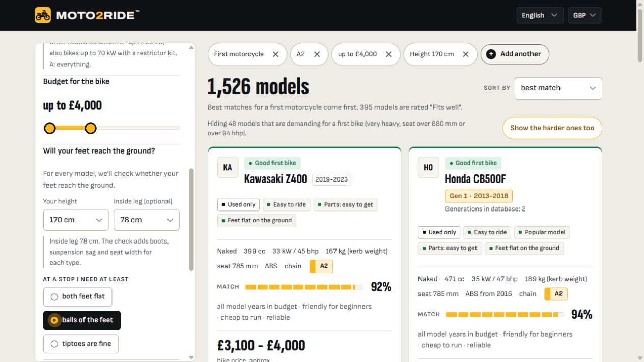
Task: Click Parts: easy to get tag on Kawasaki Z400
Action: tap(345, 205)
